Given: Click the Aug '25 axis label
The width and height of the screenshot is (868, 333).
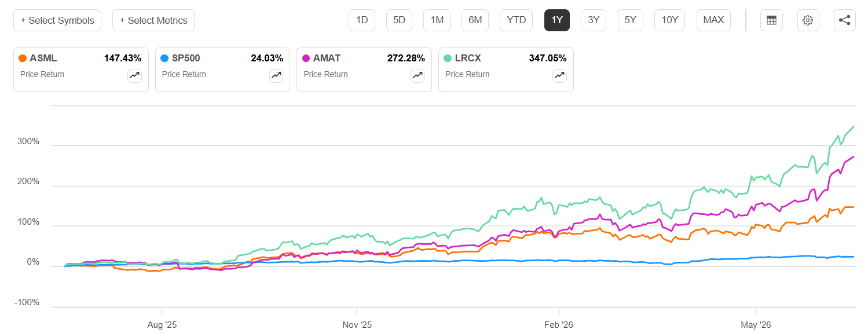Looking at the screenshot, I should [x=162, y=325].
